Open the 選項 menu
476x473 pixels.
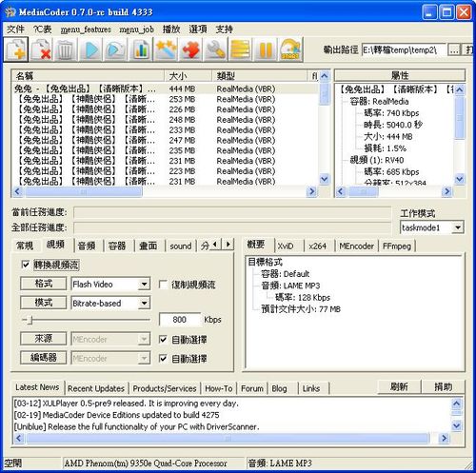pyautogui.click(x=198, y=30)
